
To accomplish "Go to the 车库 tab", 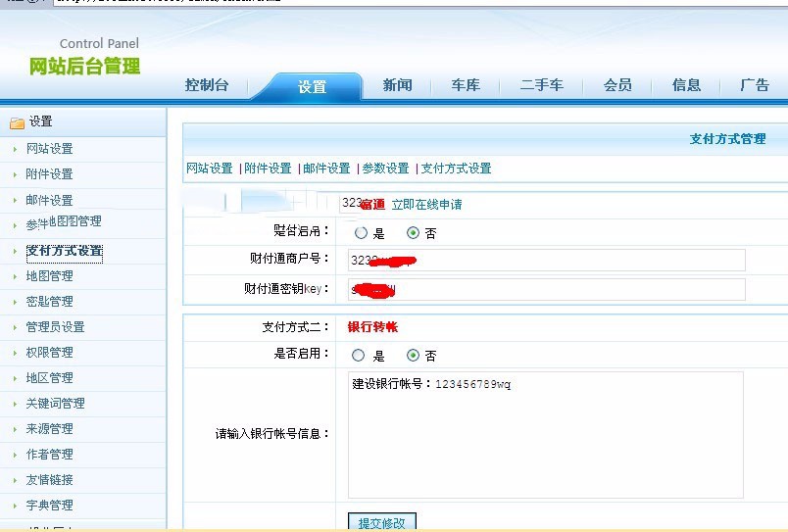I will pyautogui.click(x=466, y=85).
